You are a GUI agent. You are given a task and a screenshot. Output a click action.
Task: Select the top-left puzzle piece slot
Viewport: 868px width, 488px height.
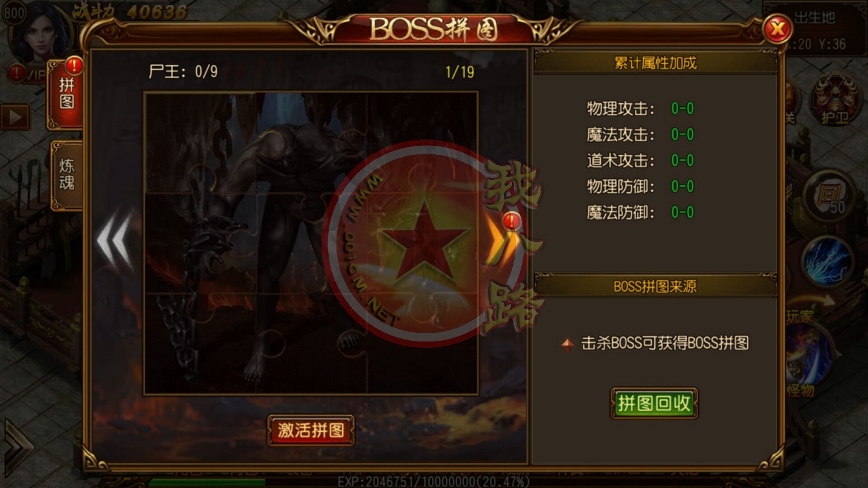click(200, 142)
